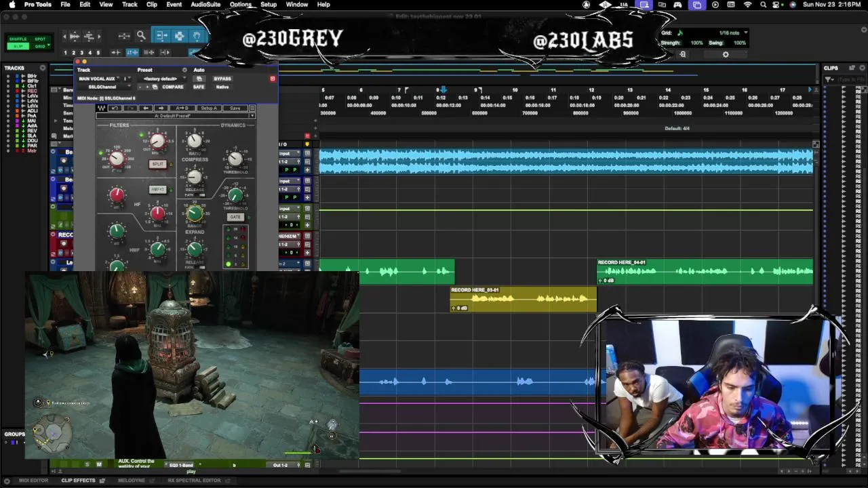Click the zoom icon below Grid strength
868x488 pixels.
[x=683, y=54]
